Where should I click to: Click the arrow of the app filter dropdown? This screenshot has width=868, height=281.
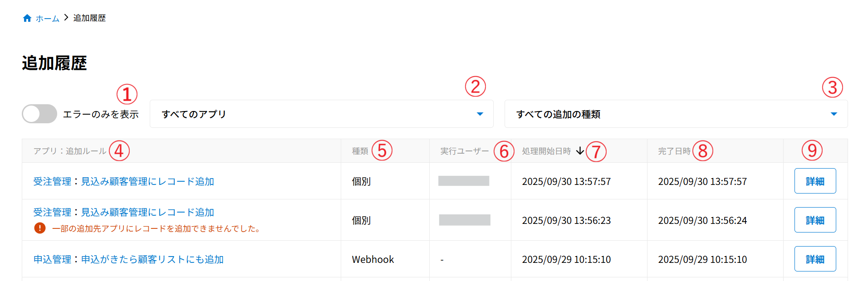coord(480,114)
